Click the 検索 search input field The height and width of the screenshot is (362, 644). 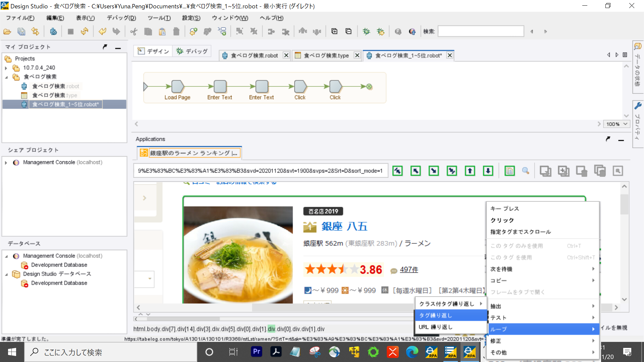(x=481, y=31)
